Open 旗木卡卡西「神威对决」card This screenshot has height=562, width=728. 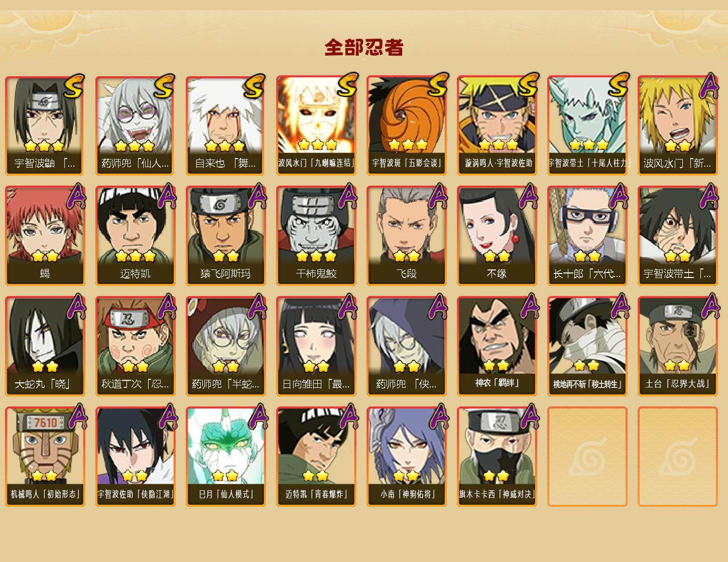pyautogui.click(x=497, y=456)
